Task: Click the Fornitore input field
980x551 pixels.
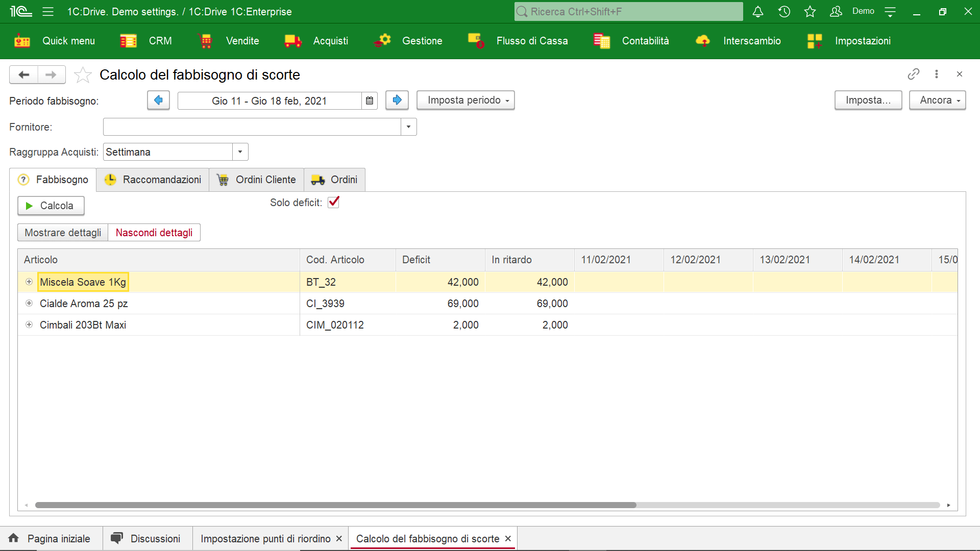Action: (252, 127)
